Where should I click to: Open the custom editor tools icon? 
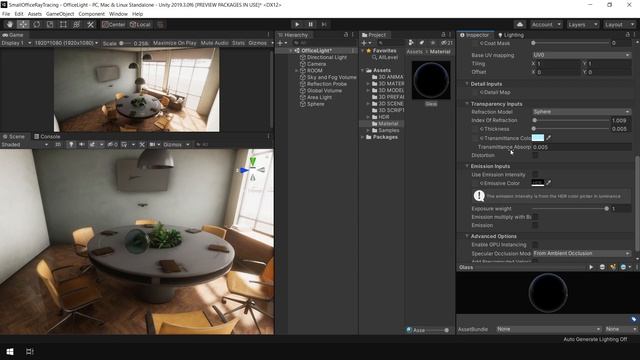click(90, 24)
